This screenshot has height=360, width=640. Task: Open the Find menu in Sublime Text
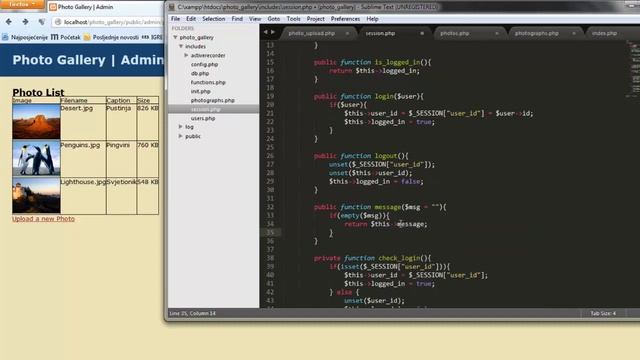click(237, 19)
